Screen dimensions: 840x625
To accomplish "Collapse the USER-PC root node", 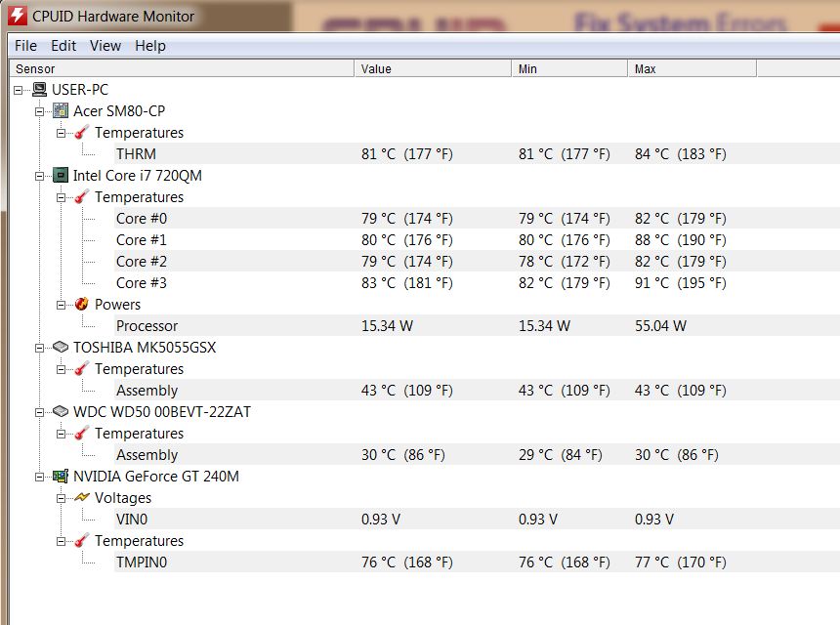I will coord(19,90).
